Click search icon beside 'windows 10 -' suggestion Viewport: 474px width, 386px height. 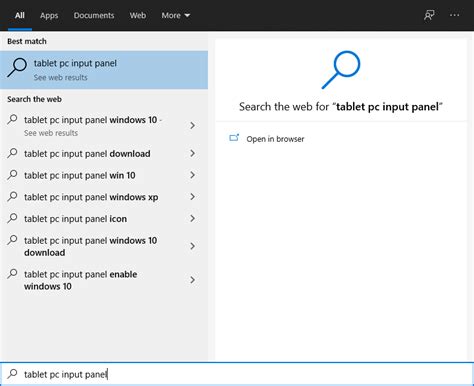click(x=12, y=119)
